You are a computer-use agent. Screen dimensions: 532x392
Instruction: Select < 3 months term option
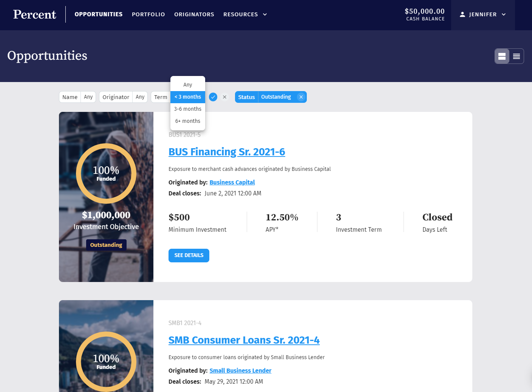point(188,97)
